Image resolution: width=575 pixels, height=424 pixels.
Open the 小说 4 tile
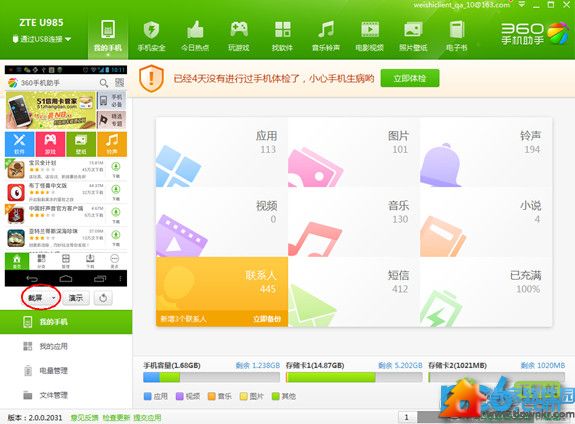[486, 222]
